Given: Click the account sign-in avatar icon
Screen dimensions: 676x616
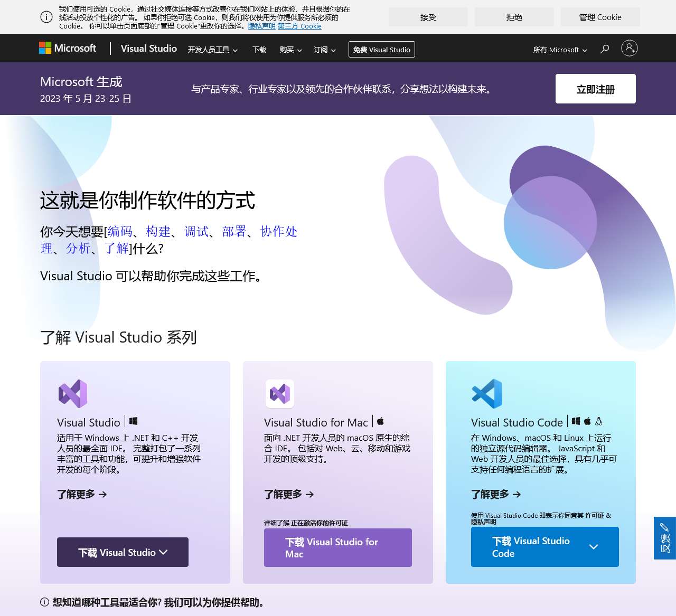Looking at the screenshot, I should pos(629,49).
